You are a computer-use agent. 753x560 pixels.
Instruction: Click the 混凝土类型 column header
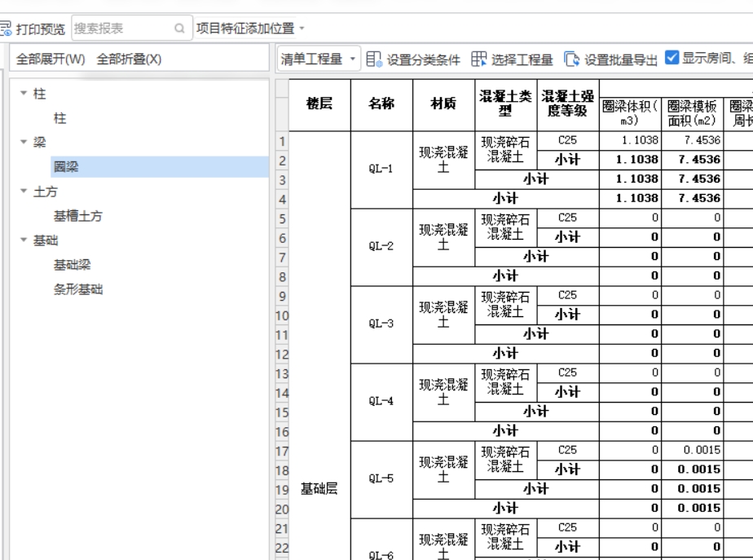click(506, 104)
